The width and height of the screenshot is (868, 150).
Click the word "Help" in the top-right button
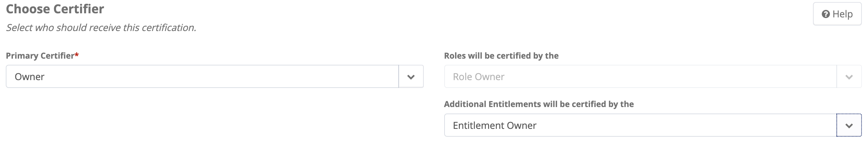pyautogui.click(x=842, y=14)
